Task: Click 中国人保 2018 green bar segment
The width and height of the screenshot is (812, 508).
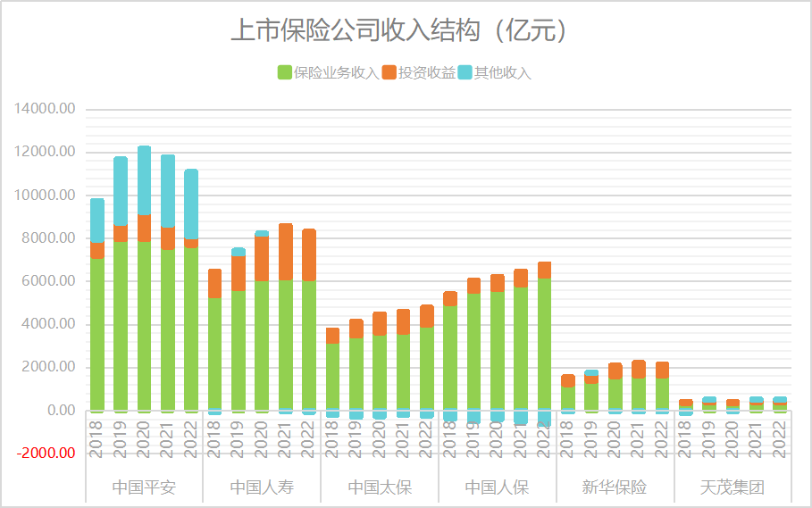Action: click(x=450, y=359)
